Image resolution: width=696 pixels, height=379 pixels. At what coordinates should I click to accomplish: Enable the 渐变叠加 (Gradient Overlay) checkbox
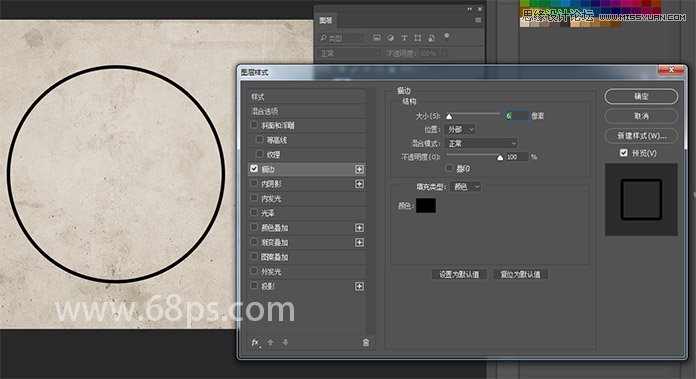(254, 241)
